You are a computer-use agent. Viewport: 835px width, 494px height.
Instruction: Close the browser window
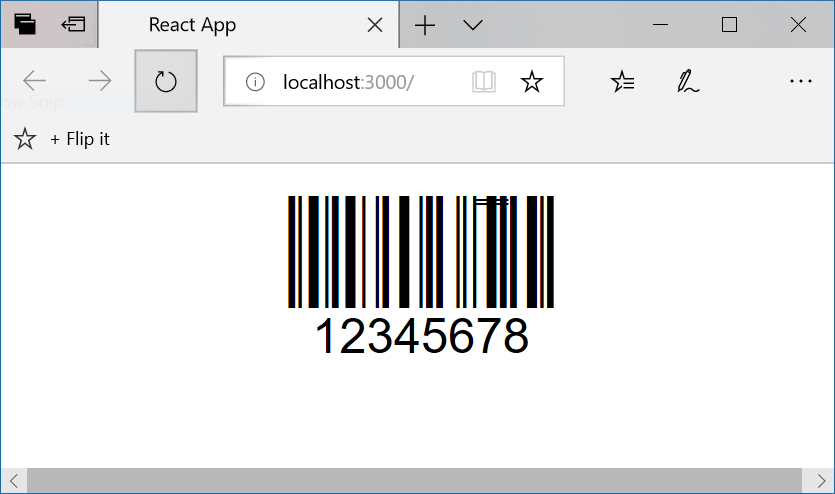click(798, 24)
